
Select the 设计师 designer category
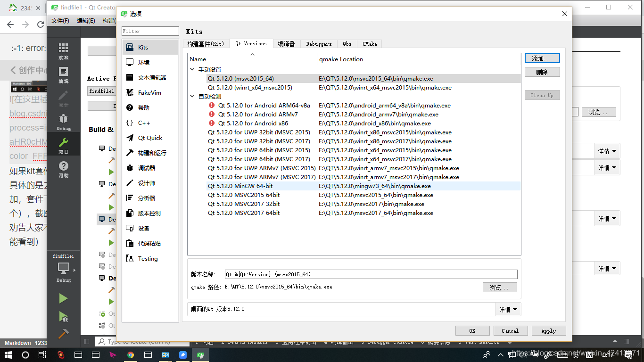tap(150, 183)
